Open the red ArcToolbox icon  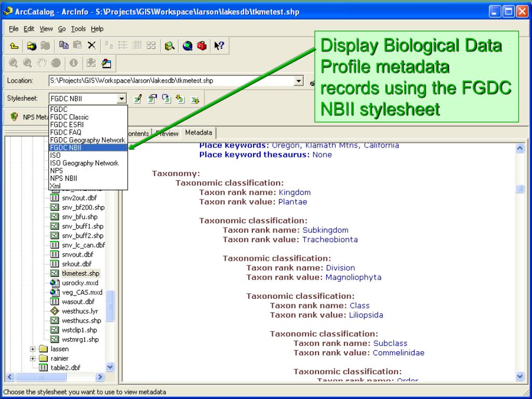click(202, 46)
